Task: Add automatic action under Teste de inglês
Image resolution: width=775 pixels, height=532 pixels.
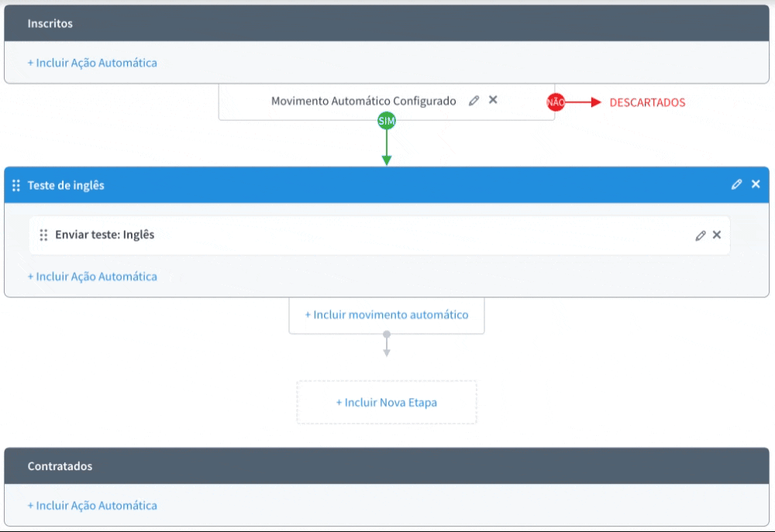Action: point(92,276)
